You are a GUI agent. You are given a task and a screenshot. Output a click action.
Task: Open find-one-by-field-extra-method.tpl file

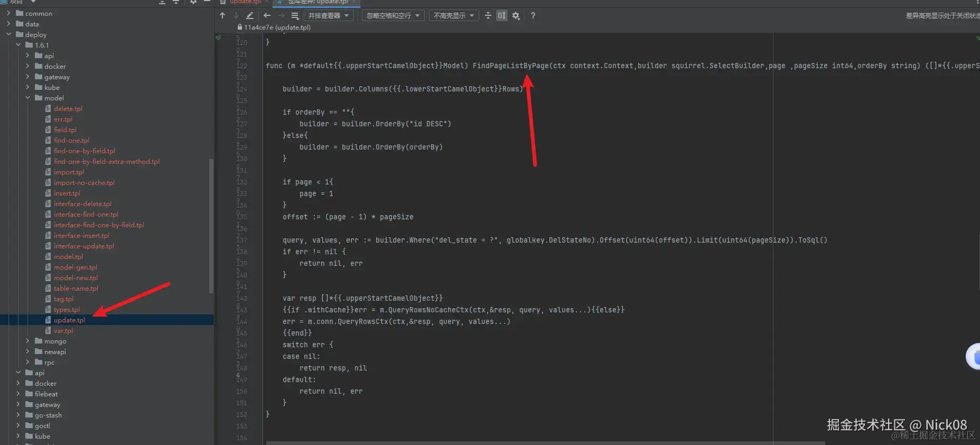click(107, 161)
